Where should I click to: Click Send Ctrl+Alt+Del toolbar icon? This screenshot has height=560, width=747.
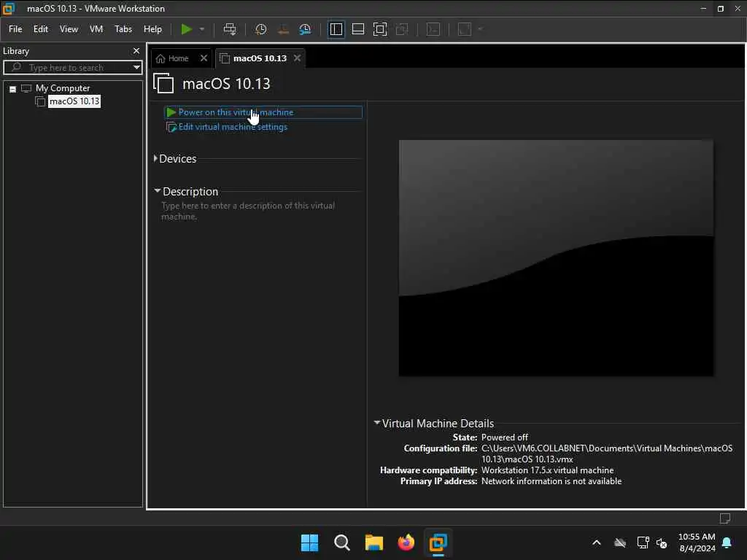[230, 29]
